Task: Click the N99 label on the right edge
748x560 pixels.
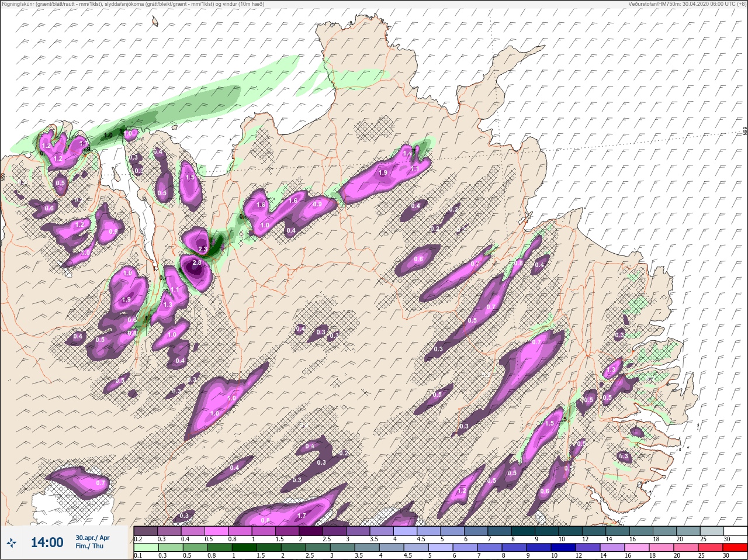Action: pyautogui.click(x=744, y=132)
